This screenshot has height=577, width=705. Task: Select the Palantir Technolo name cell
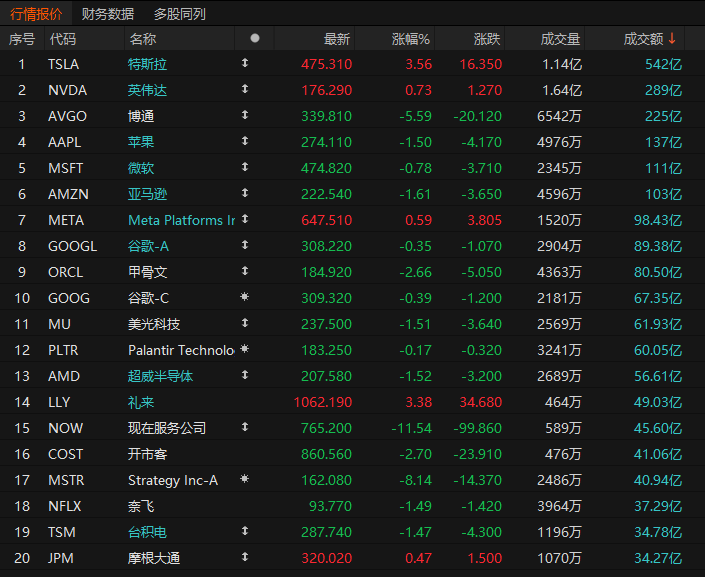(181, 350)
